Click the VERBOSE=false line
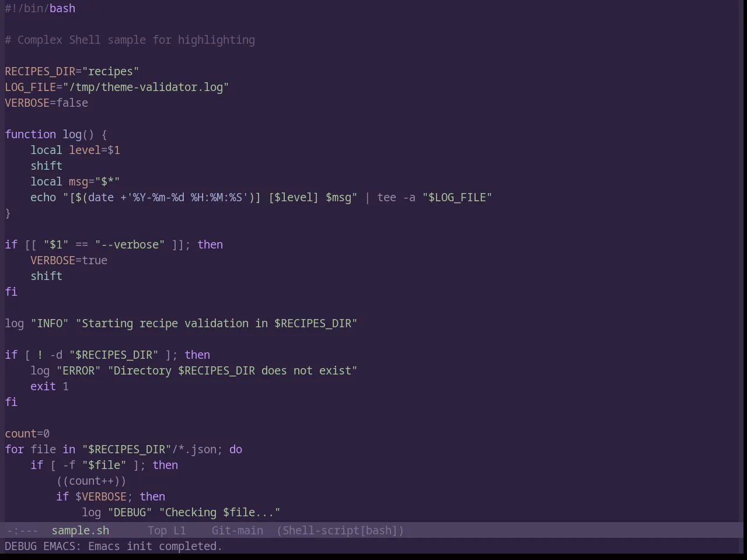This screenshot has width=747, height=560. click(x=47, y=103)
